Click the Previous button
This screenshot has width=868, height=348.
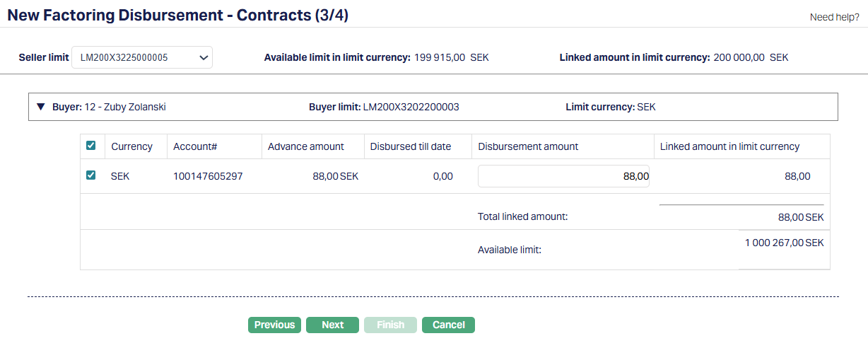[274, 325]
